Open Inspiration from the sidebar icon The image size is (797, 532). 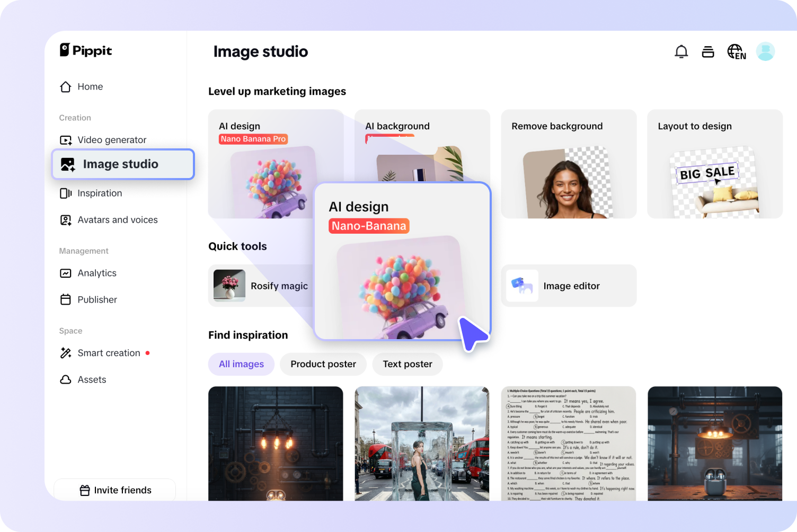(66, 193)
